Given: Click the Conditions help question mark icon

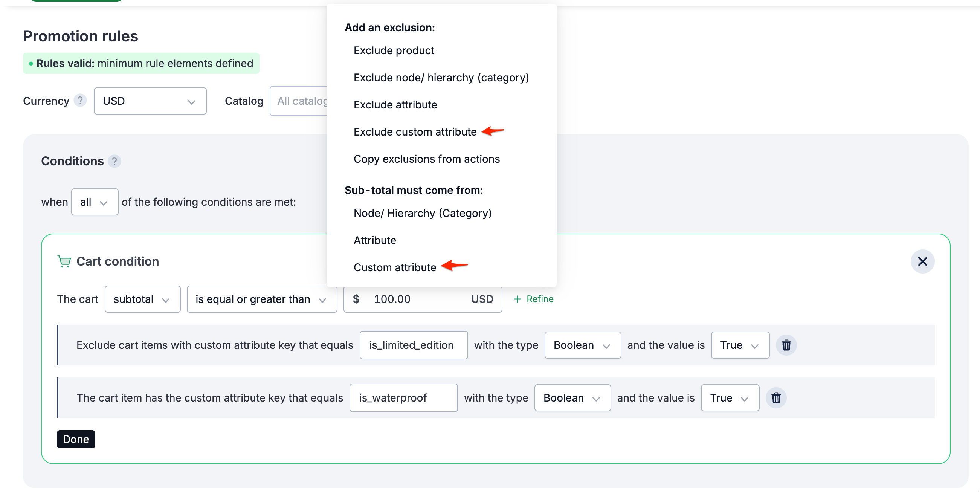Looking at the screenshot, I should coord(115,161).
